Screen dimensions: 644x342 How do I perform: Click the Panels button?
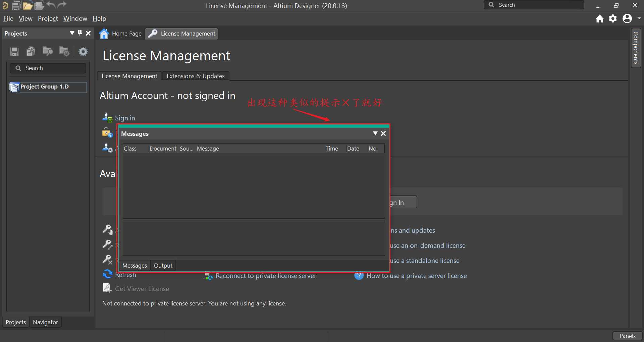(x=627, y=336)
